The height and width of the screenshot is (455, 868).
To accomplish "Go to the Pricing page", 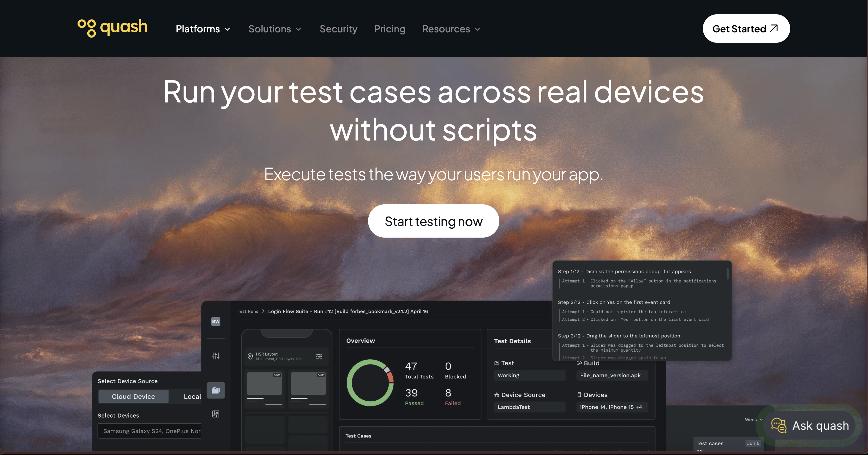I will coord(389,29).
